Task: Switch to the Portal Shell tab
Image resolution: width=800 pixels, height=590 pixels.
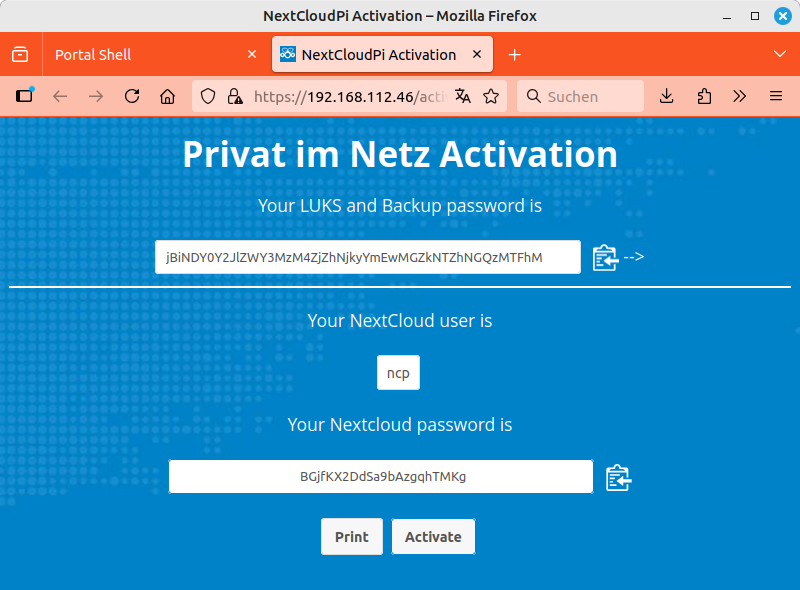Action: point(140,55)
